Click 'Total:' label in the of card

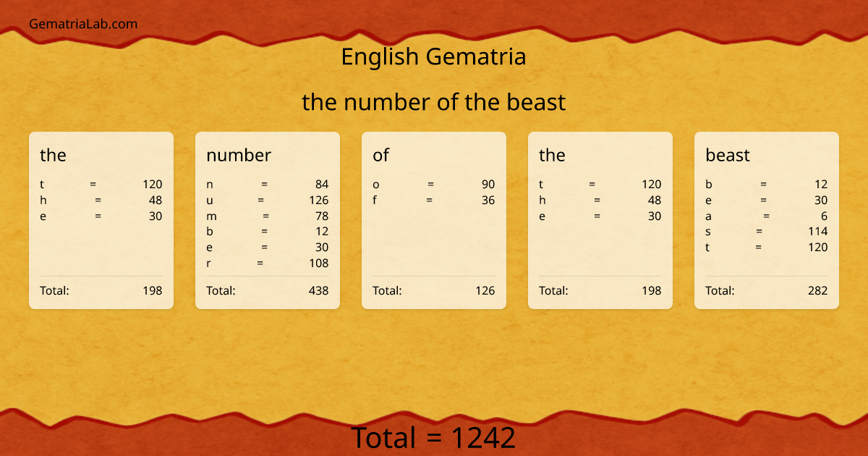pyautogui.click(x=387, y=291)
